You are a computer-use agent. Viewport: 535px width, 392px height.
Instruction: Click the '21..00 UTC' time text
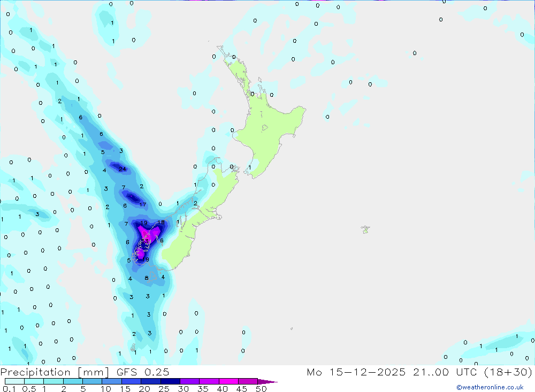pos(445,372)
